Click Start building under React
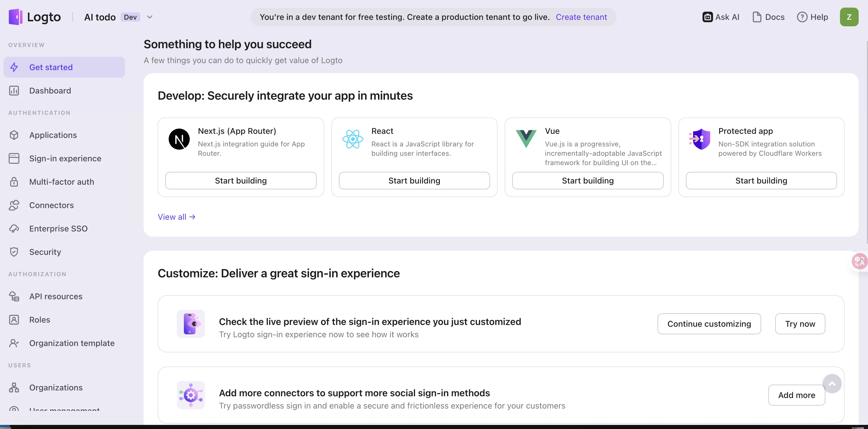The height and width of the screenshot is (429, 868). [414, 181]
